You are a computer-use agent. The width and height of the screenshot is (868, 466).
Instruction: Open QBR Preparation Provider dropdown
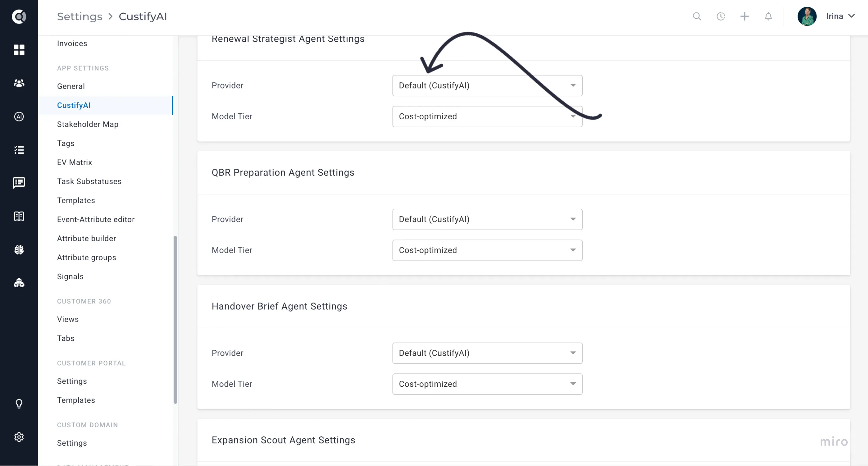click(487, 219)
